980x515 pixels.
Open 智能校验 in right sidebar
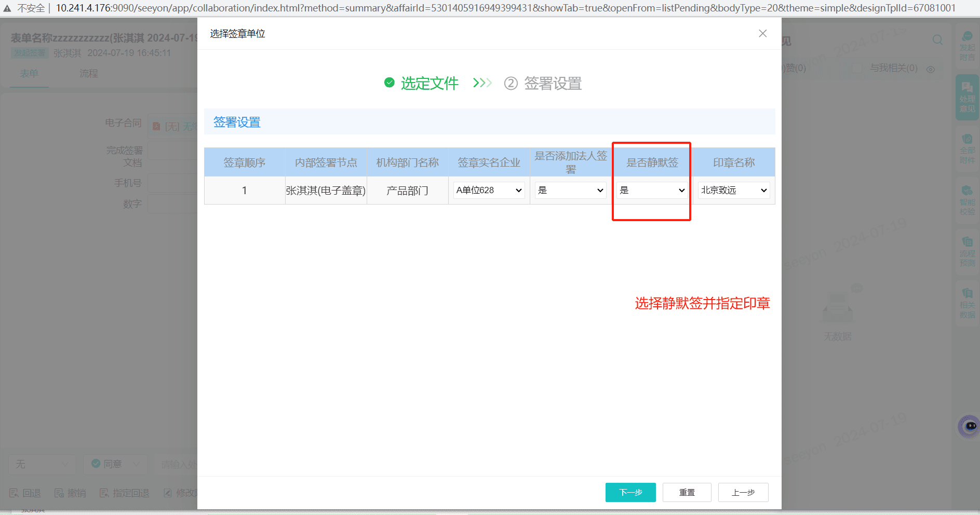(967, 200)
